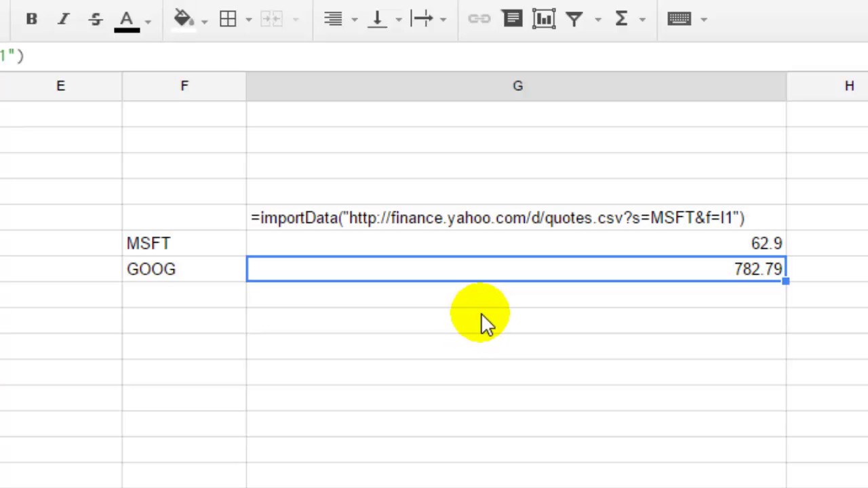This screenshot has width=868, height=488.
Task: Click the fill handle of selected cell
Action: 786,281
